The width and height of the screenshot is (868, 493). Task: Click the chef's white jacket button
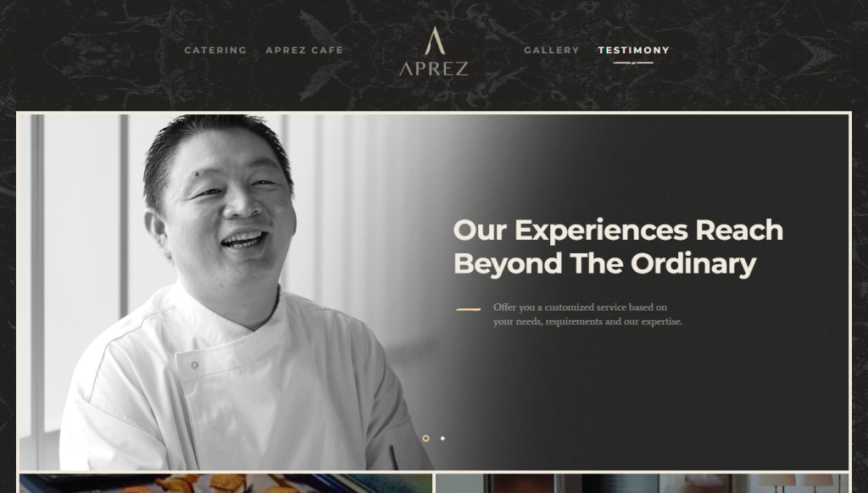tap(194, 365)
